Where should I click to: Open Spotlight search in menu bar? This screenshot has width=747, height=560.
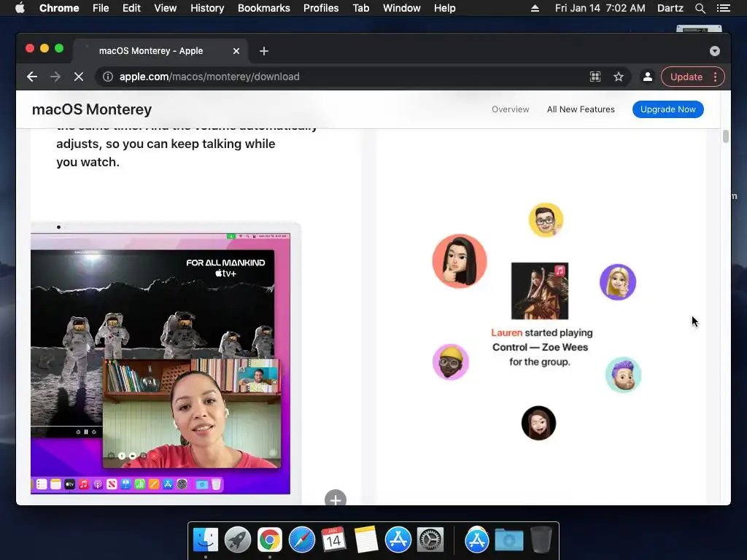coord(700,8)
